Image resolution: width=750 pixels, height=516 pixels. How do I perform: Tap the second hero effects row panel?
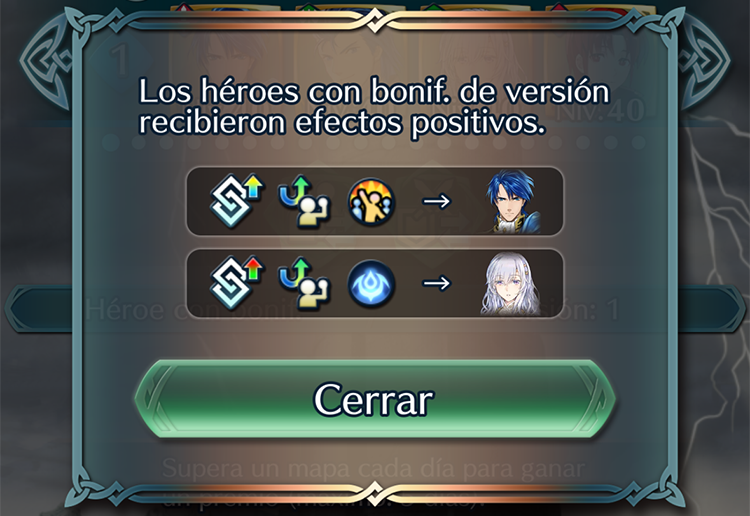375,284
